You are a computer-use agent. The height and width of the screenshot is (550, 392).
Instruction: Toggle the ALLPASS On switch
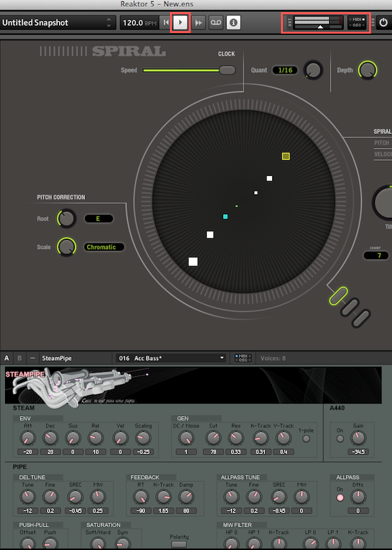(340, 497)
